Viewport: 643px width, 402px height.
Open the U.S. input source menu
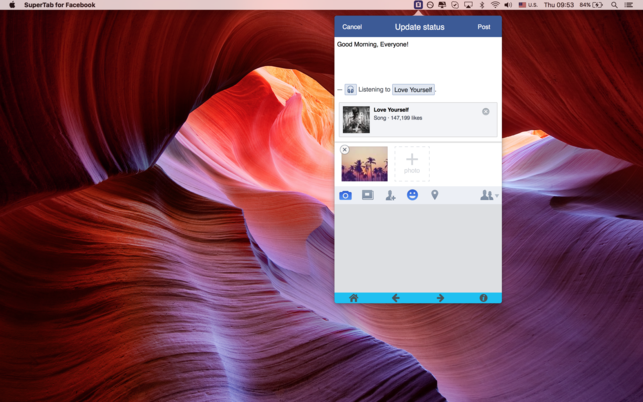click(x=528, y=5)
